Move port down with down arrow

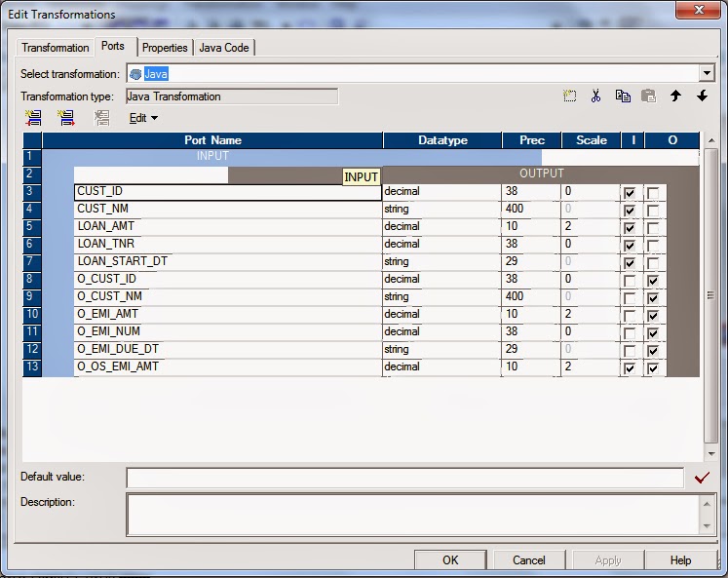click(x=702, y=96)
